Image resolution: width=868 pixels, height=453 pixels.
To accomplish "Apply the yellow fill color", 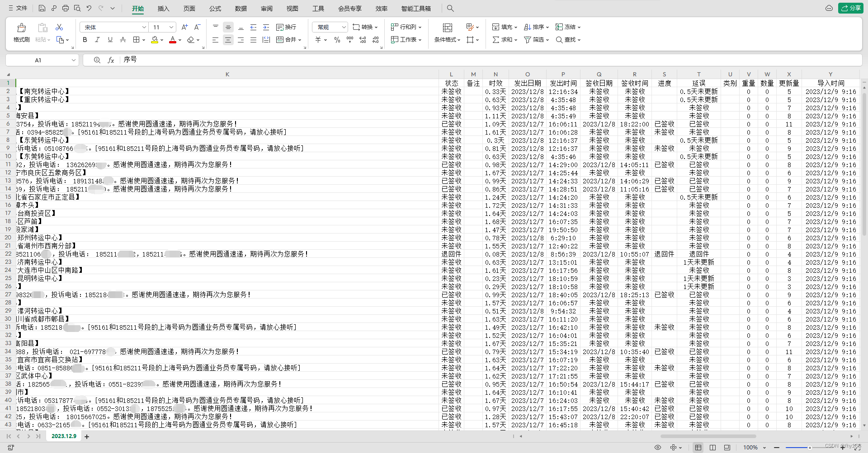I will [x=155, y=40].
